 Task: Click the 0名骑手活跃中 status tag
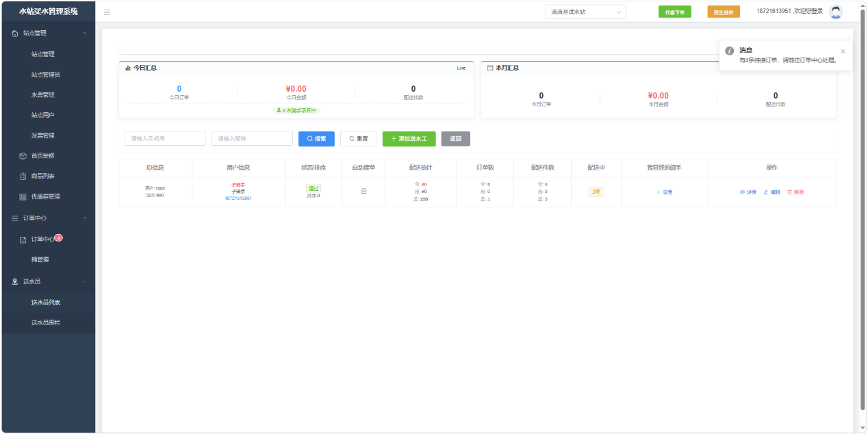pyautogui.click(x=296, y=110)
